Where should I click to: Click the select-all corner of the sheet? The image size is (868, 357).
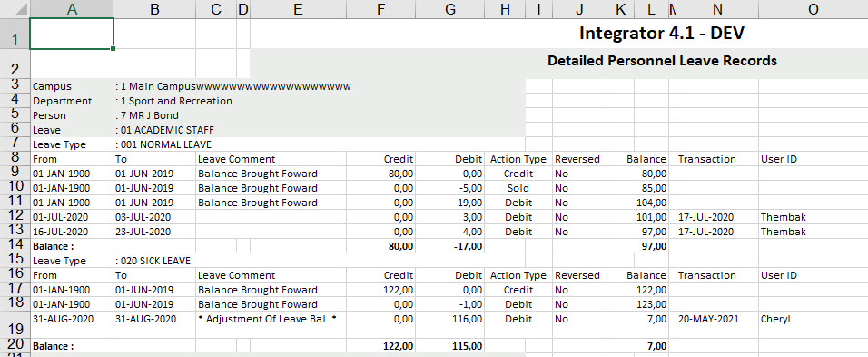15,9
